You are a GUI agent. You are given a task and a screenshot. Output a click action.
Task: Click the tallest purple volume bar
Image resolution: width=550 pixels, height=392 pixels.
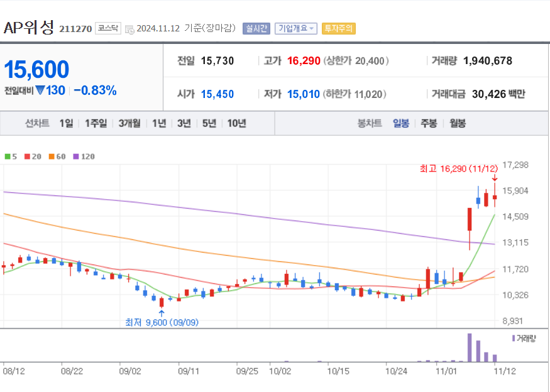[469, 347]
